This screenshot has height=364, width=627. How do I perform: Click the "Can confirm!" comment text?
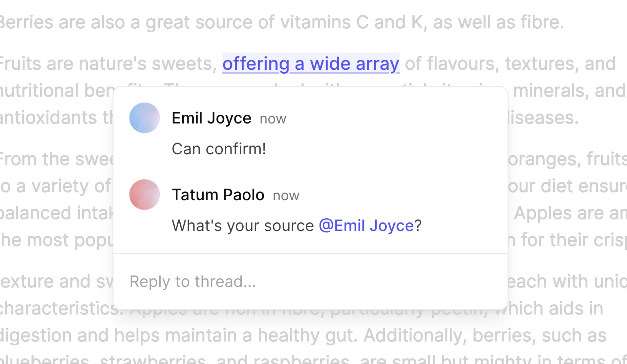218,149
